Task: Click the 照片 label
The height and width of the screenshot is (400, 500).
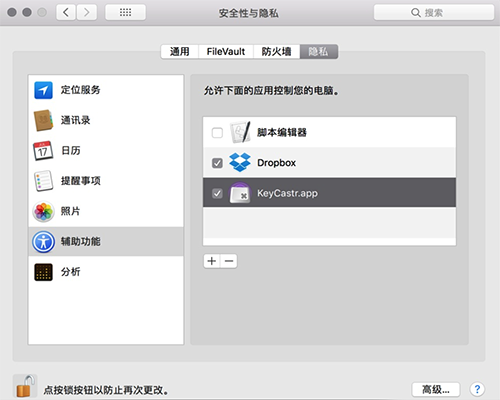Action: 70,211
